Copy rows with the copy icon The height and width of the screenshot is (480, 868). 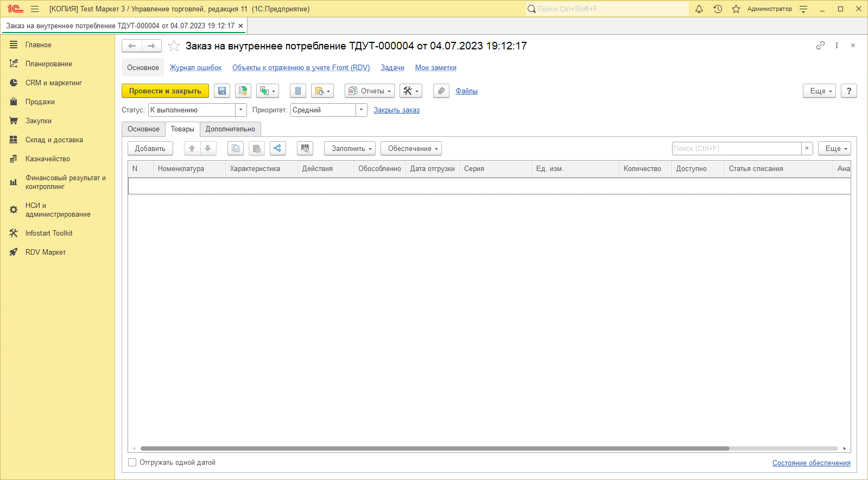[x=236, y=148]
